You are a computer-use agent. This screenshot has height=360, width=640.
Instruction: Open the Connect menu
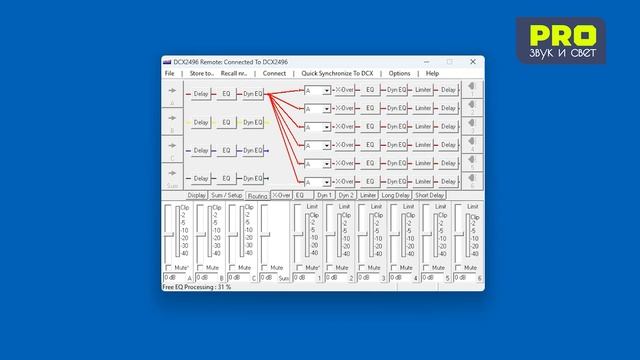click(x=274, y=73)
